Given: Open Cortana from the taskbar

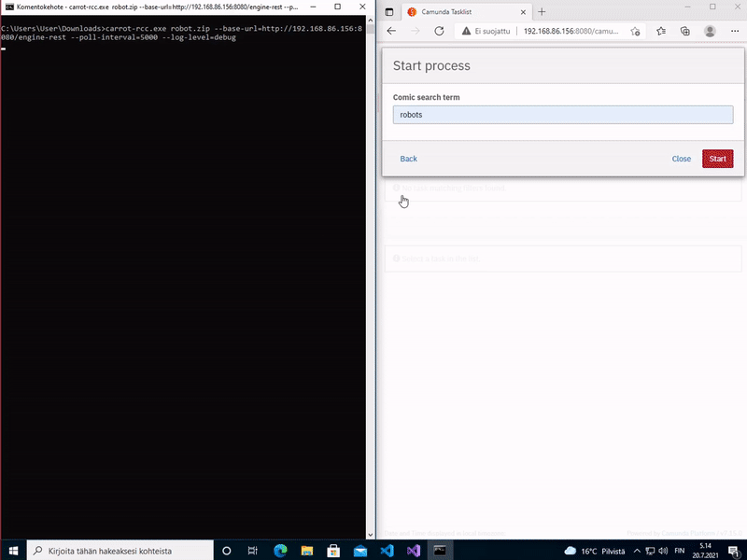Looking at the screenshot, I should (x=227, y=551).
